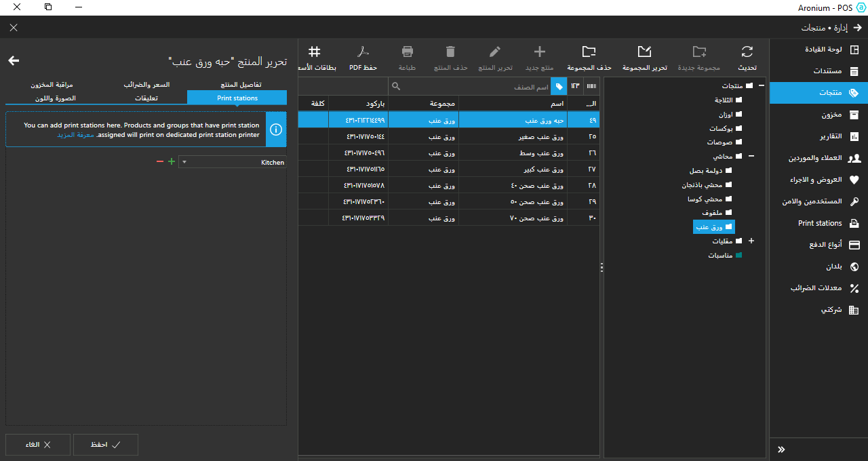
Task: Expand the مقليات group in tree
Action: 751,241
